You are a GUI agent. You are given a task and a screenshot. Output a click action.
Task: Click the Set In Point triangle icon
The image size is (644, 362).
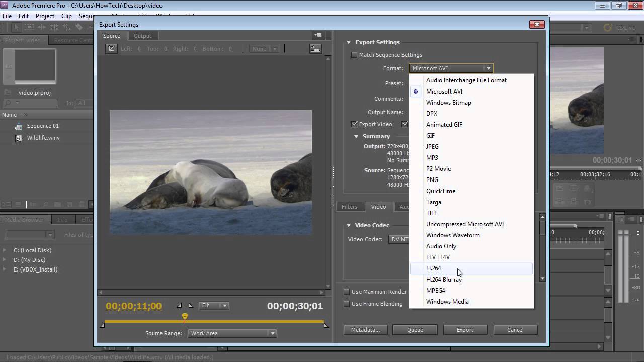[x=180, y=306]
